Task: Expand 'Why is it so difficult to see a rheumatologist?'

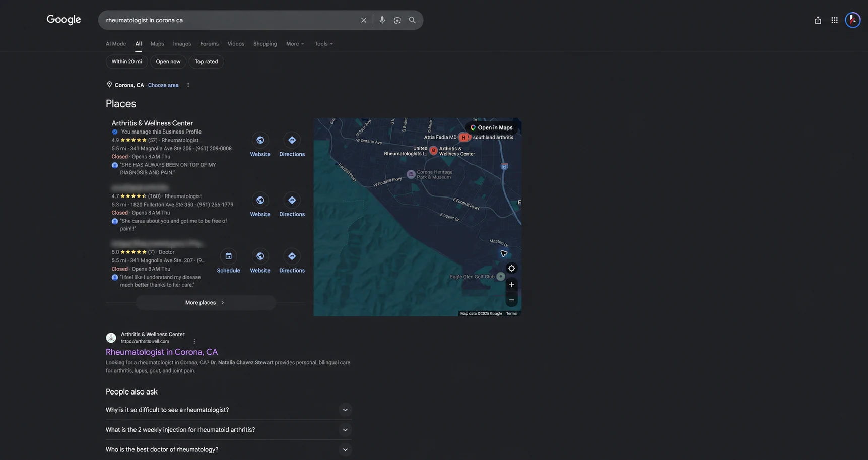Action: pyautogui.click(x=229, y=410)
